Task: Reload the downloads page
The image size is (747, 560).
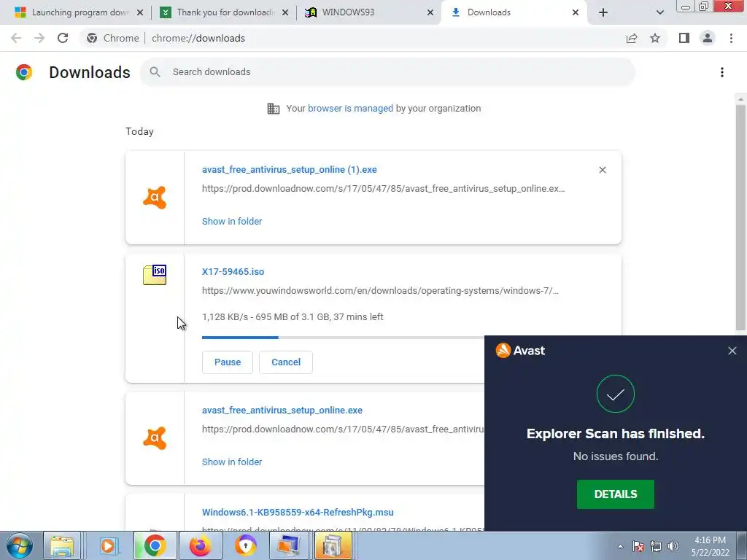Action: coord(63,38)
